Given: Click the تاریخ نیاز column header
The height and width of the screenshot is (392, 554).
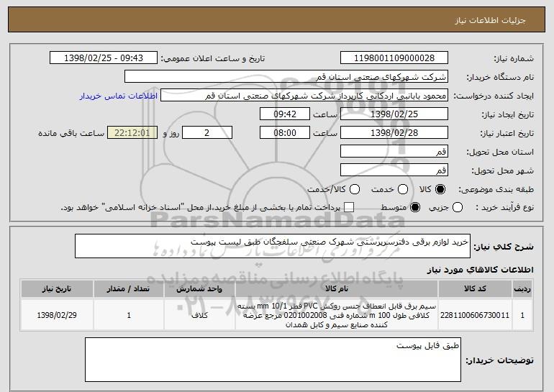Looking at the screenshot, I should click(57, 289).
